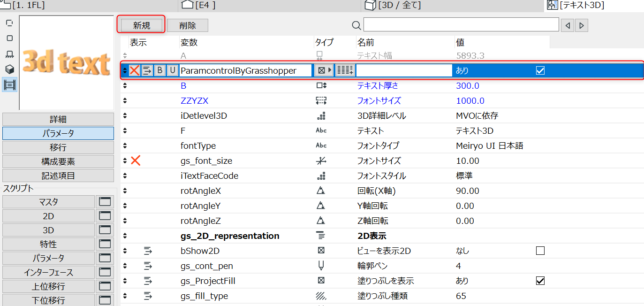Uncheck the gs_ProjectFill checkbox

coord(540,281)
